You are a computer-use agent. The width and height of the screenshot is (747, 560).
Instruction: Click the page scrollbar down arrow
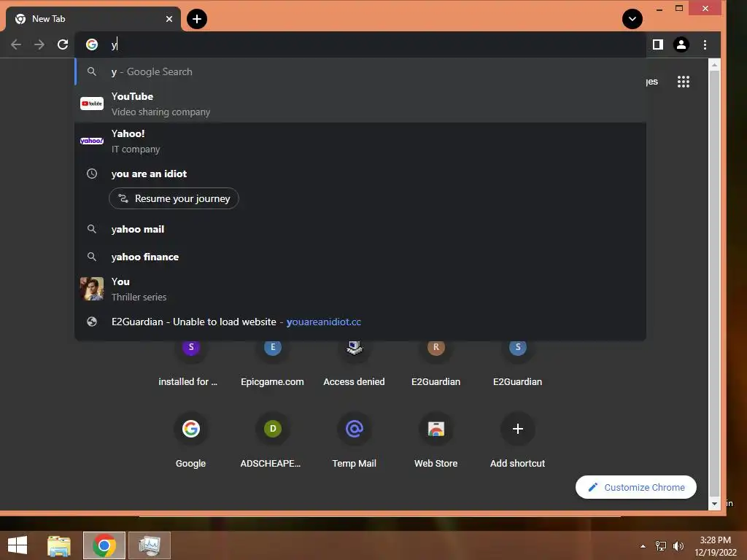(714, 504)
